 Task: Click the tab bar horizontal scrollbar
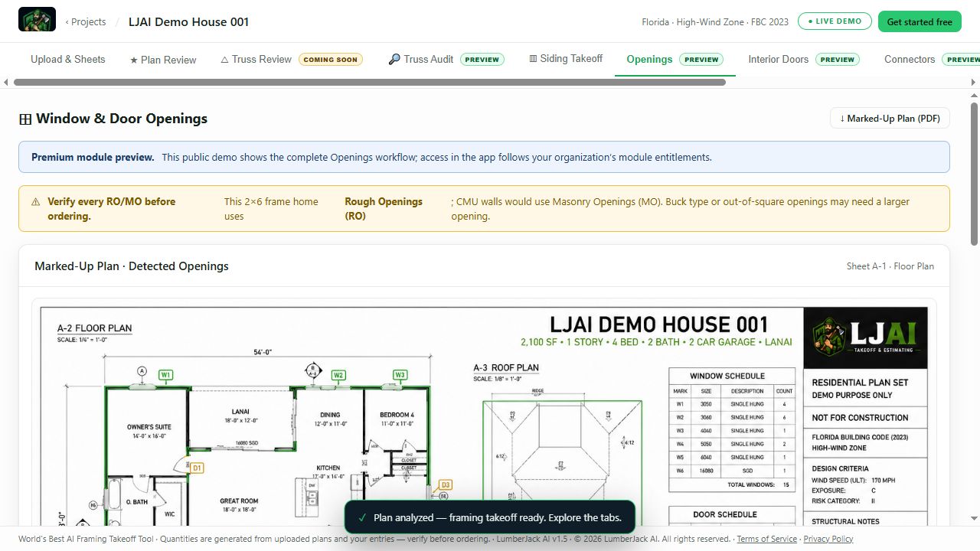[x=370, y=82]
